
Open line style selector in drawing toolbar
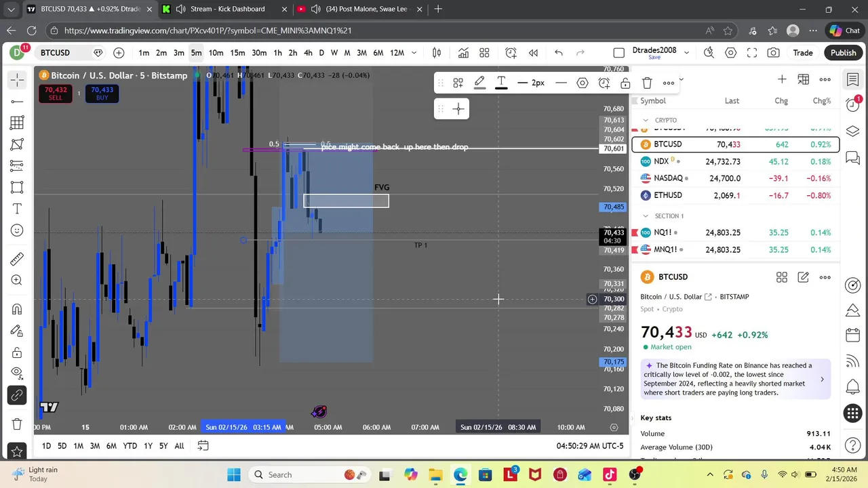coord(561,83)
